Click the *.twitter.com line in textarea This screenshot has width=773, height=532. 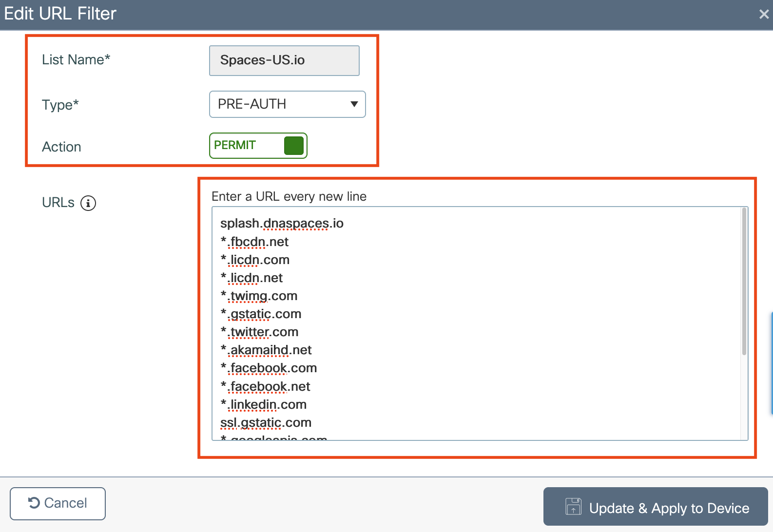pos(259,332)
